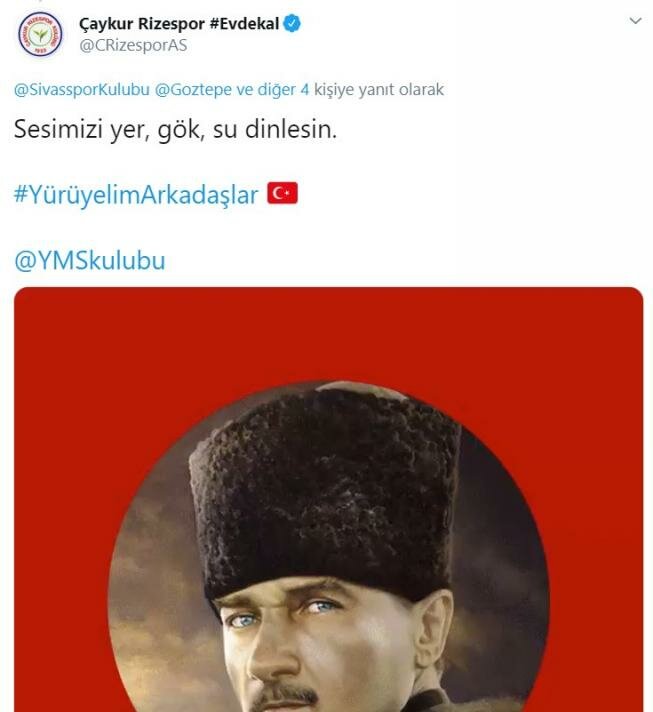This screenshot has height=712, width=653.
Task: Open the @YMSkulubu mention
Action: click(89, 261)
